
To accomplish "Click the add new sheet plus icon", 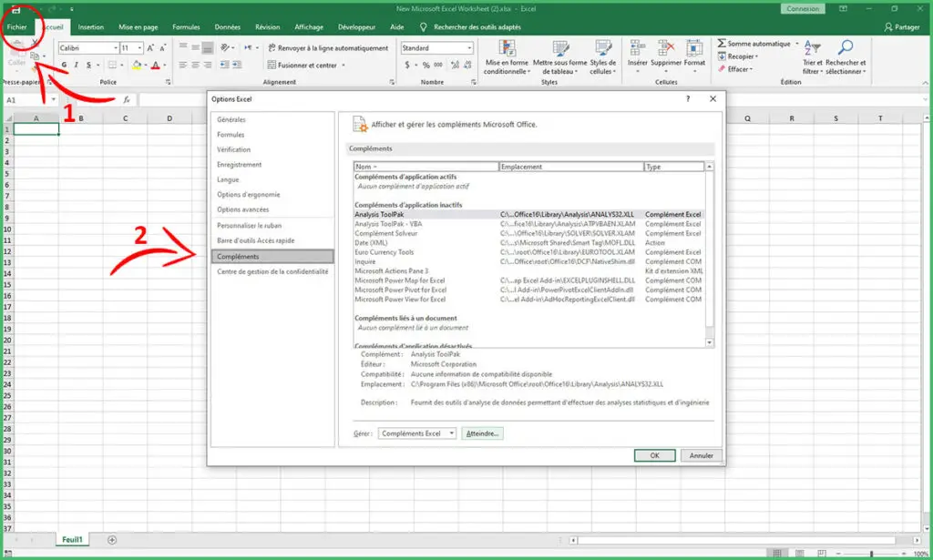I will 112,540.
